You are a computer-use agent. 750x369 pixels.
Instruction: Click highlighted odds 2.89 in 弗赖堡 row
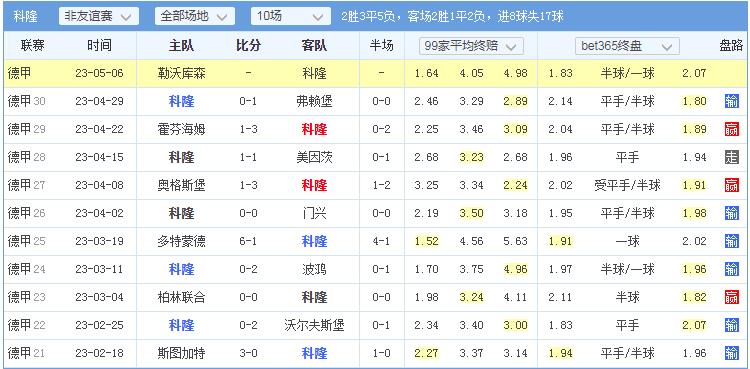(x=515, y=101)
